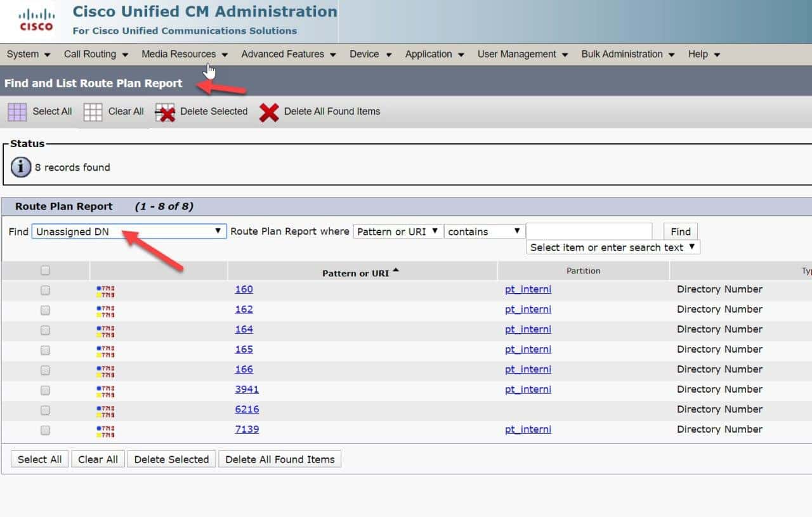Open directory number 3941 link
The image size is (812, 517).
point(247,389)
